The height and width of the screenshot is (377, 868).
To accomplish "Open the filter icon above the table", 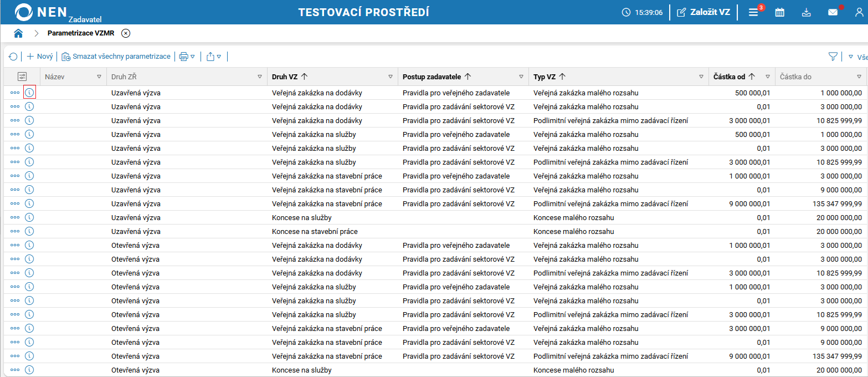I will (x=834, y=56).
